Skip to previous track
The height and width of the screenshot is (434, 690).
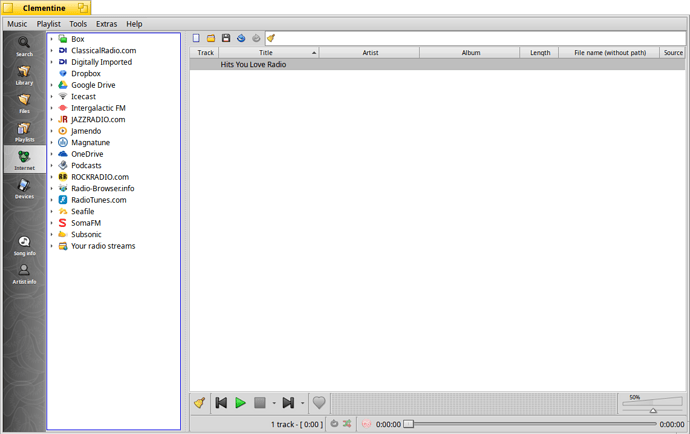(221, 402)
